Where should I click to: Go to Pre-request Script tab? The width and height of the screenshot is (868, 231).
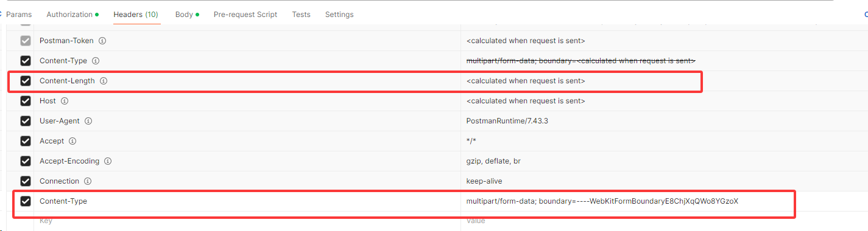pos(245,14)
